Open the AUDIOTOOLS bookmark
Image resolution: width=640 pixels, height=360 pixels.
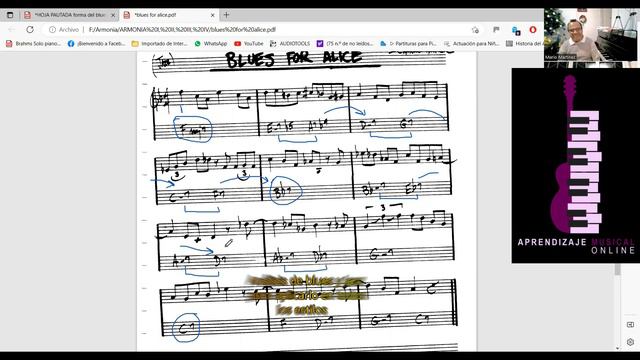[x=290, y=43]
